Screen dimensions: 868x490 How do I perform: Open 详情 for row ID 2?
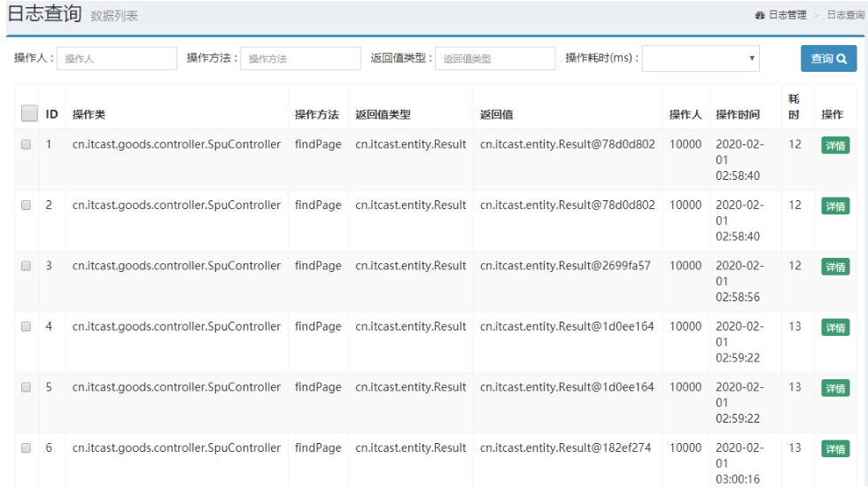click(835, 206)
